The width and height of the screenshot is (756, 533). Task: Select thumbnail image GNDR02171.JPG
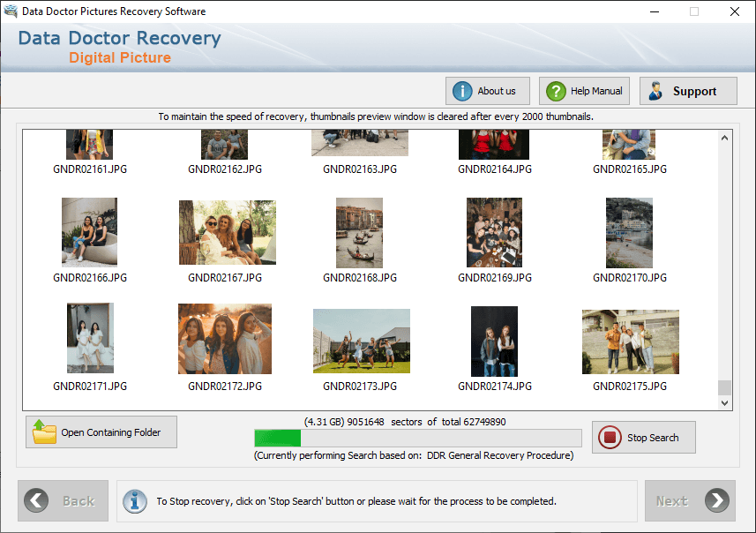click(90, 338)
